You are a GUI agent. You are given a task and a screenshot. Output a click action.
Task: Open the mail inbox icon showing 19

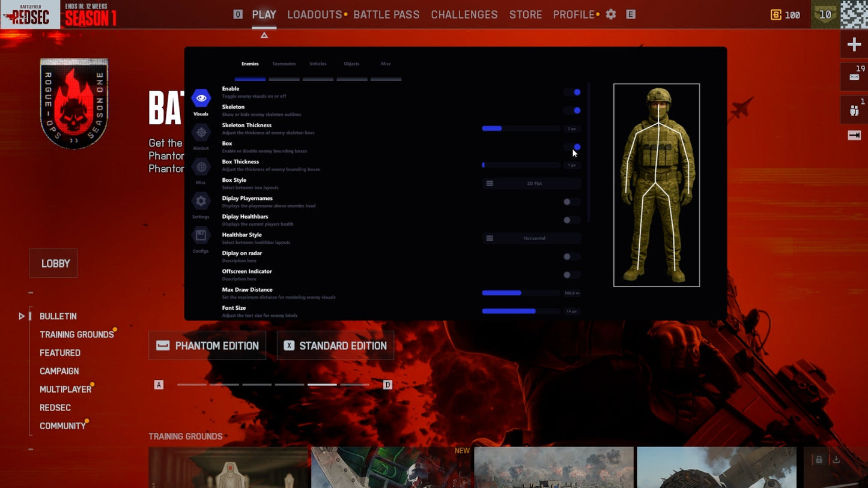coord(854,77)
